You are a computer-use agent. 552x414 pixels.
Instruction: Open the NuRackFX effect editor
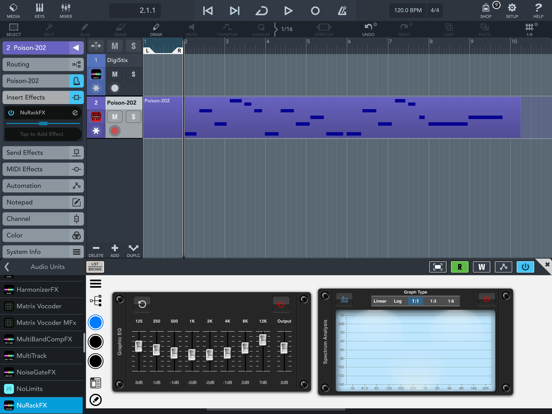[75, 113]
